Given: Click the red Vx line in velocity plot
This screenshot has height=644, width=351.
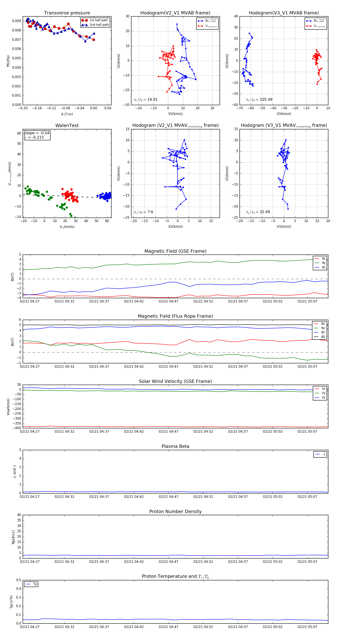Looking at the screenshot, I should click(x=175, y=426).
